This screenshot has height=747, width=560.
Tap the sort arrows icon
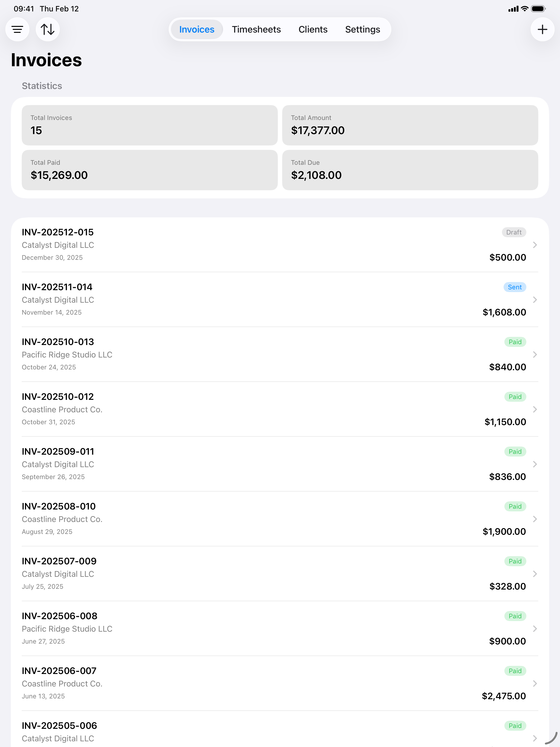[x=47, y=29]
